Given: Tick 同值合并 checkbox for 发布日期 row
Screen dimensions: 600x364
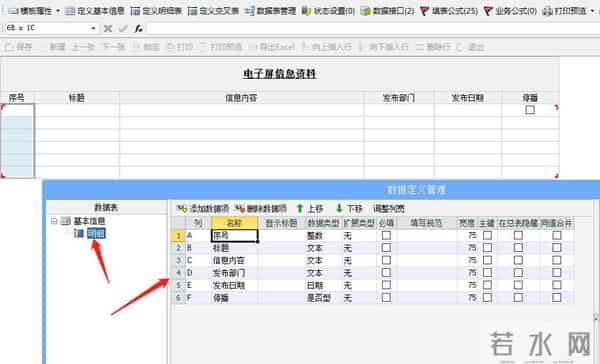Looking at the screenshot, I should point(557,285).
